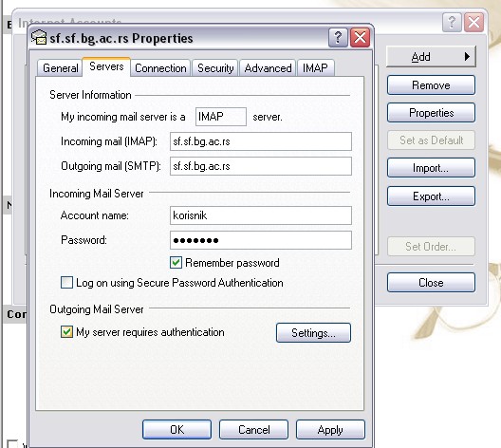This screenshot has width=501, height=448.
Task: Enable Log on using Secure Password Authentication
Action: [x=66, y=283]
